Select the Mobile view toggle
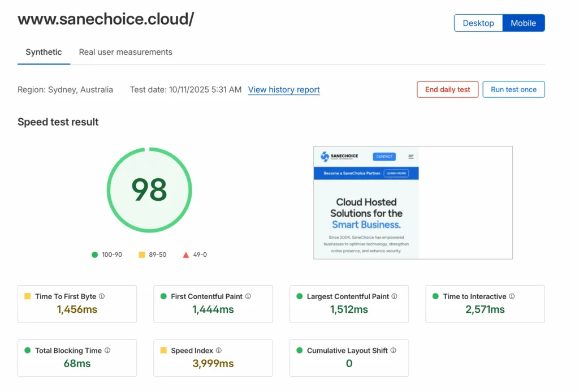Screen dimensions: 579x392 523,23
